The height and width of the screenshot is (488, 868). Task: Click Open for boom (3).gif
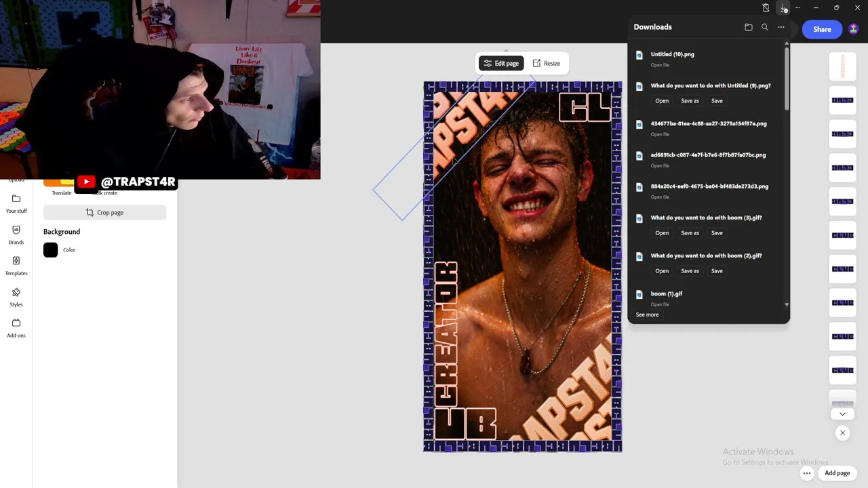coord(662,233)
